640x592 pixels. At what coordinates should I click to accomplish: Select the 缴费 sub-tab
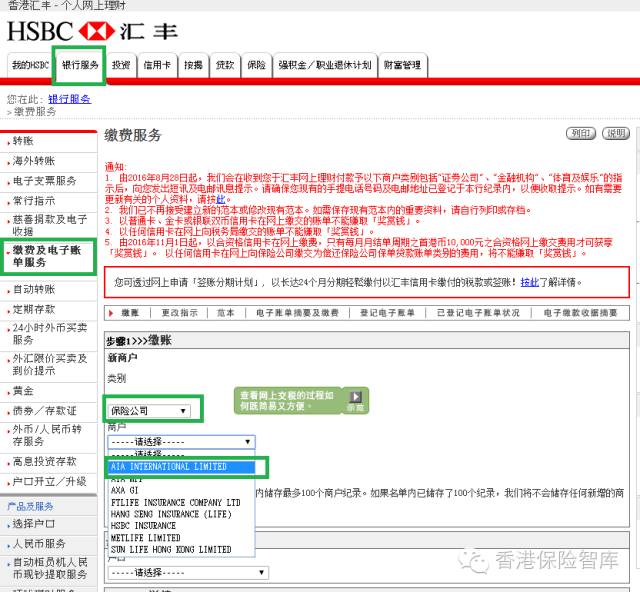130,313
